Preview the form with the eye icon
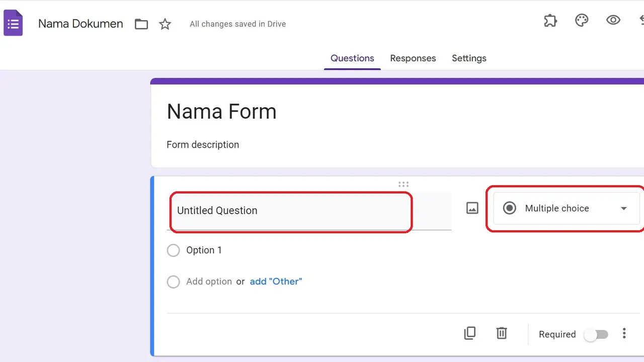Image resolution: width=644 pixels, height=362 pixels. (x=613, y=20)
